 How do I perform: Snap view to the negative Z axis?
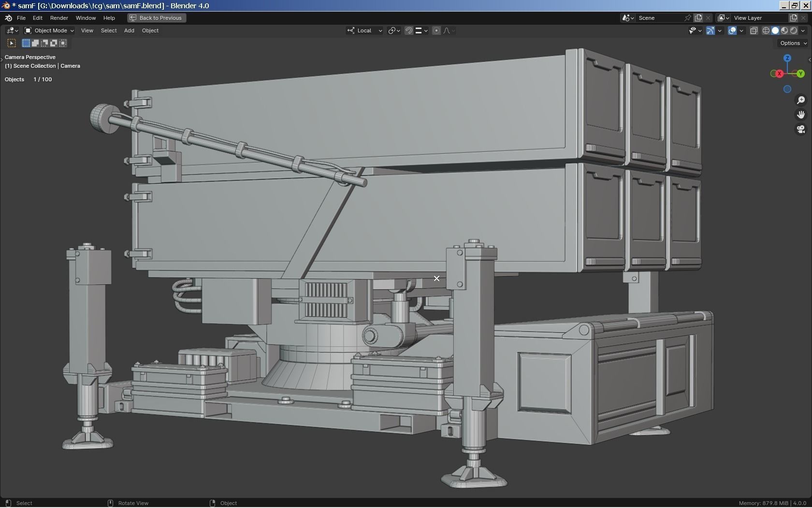click(x=787, y=89)
